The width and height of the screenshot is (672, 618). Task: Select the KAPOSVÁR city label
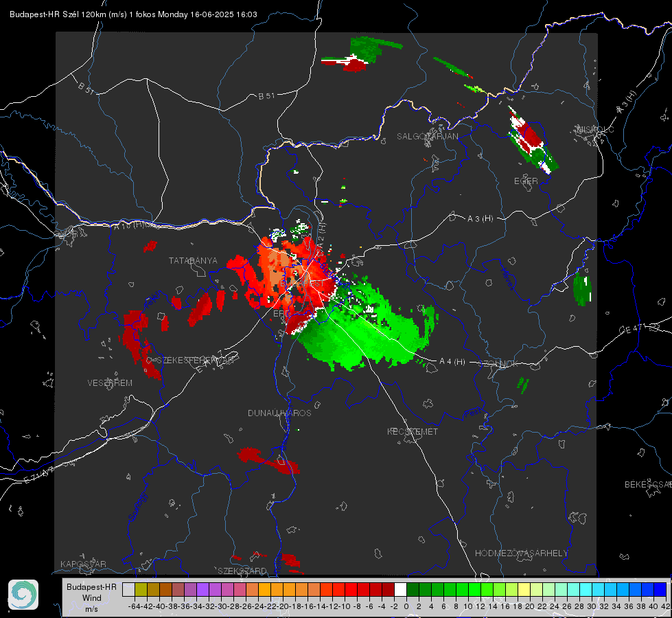[83, 564]
